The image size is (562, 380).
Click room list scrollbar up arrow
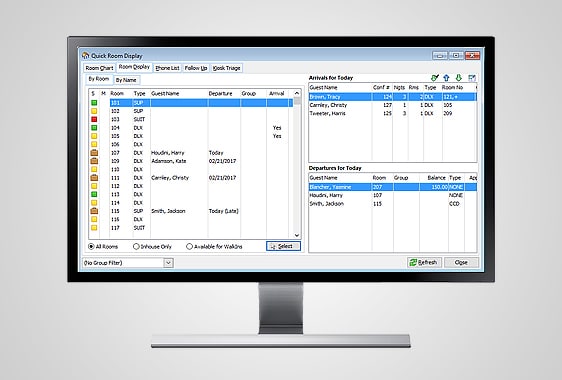pos(297,93)
